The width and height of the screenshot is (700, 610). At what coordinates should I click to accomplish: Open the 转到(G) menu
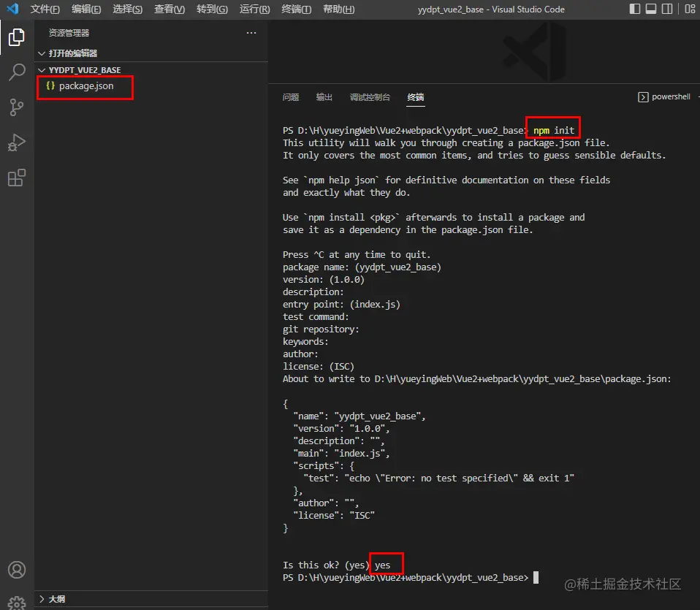pyautogui.click(x=212, y=9)
